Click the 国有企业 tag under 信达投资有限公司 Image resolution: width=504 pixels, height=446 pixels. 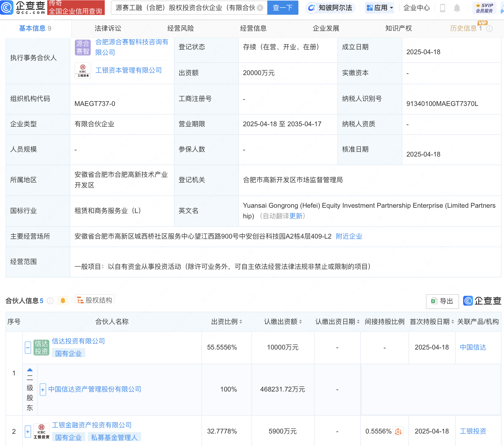tap(68, 353)
